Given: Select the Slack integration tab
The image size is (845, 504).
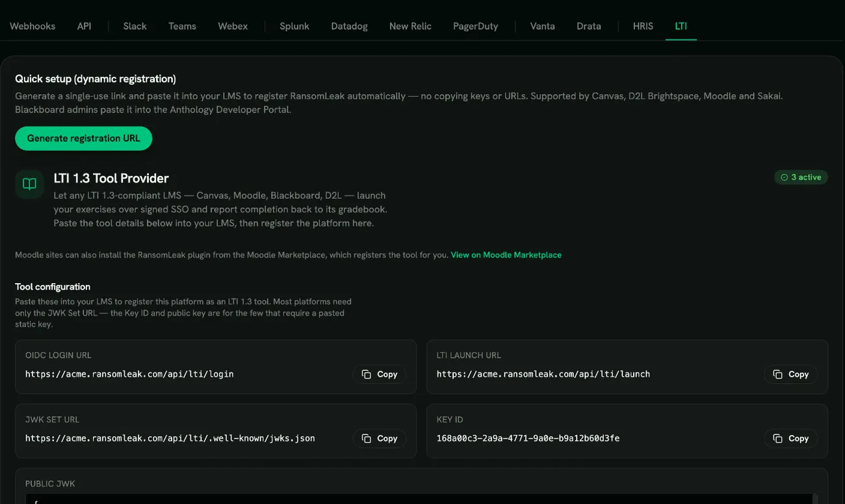Looking at the screenshot, I should tap(135, 26).
